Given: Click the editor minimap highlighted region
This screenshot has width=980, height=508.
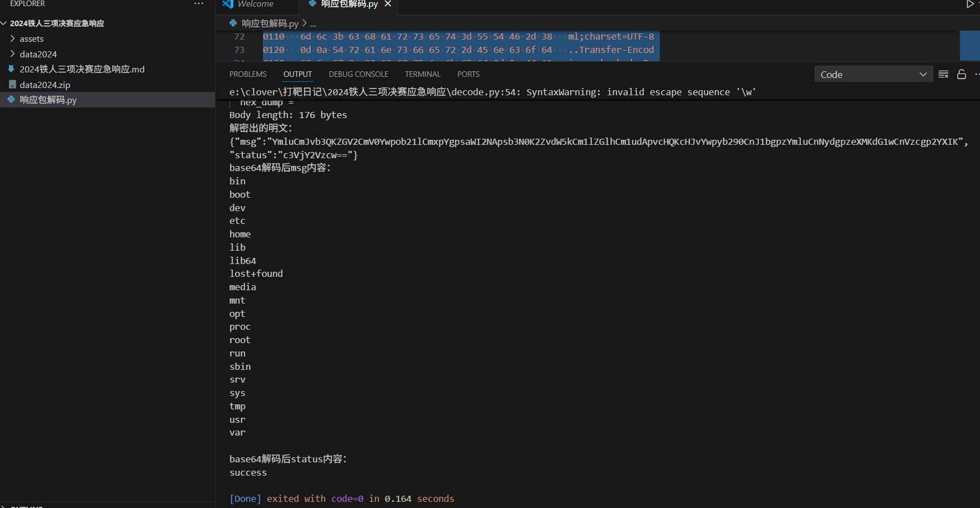Looking at the screenshot, I should click(x=969, y=46).
